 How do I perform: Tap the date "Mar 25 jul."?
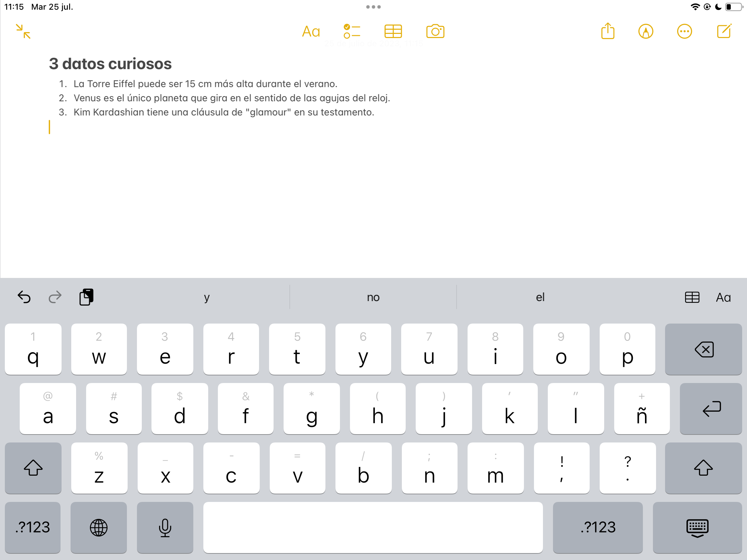click(x=52, y=7)
